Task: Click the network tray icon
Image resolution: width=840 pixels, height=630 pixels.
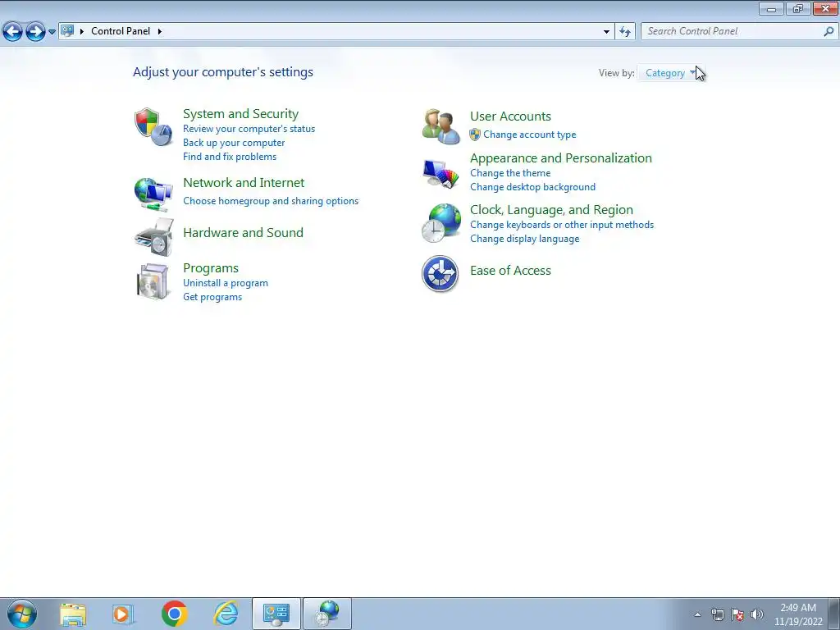Action: 717,614
